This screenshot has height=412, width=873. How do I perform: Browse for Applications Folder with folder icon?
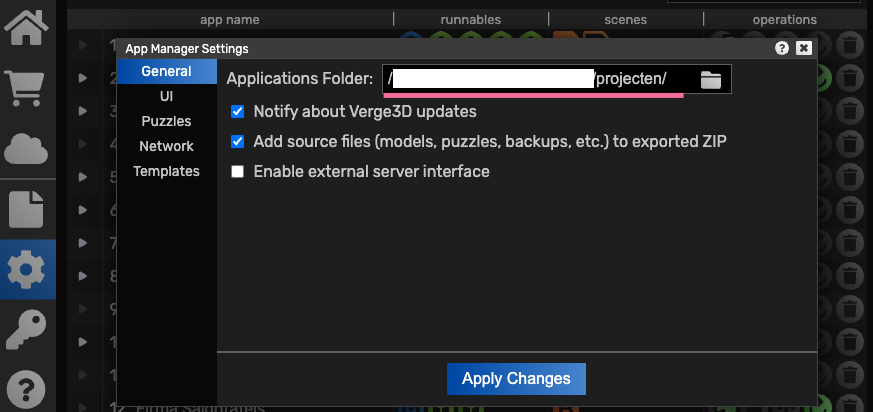click(x=711, y=80)
